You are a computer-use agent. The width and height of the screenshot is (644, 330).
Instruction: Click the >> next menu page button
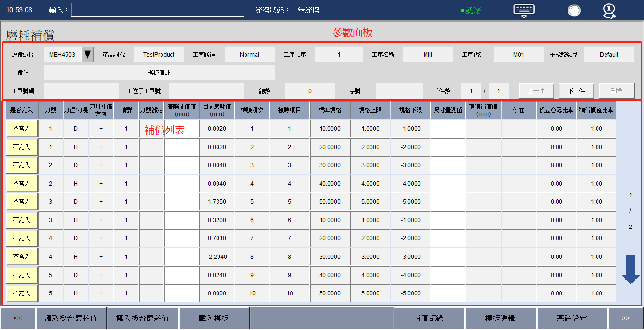pyautogui.click(x=625, y=318)
